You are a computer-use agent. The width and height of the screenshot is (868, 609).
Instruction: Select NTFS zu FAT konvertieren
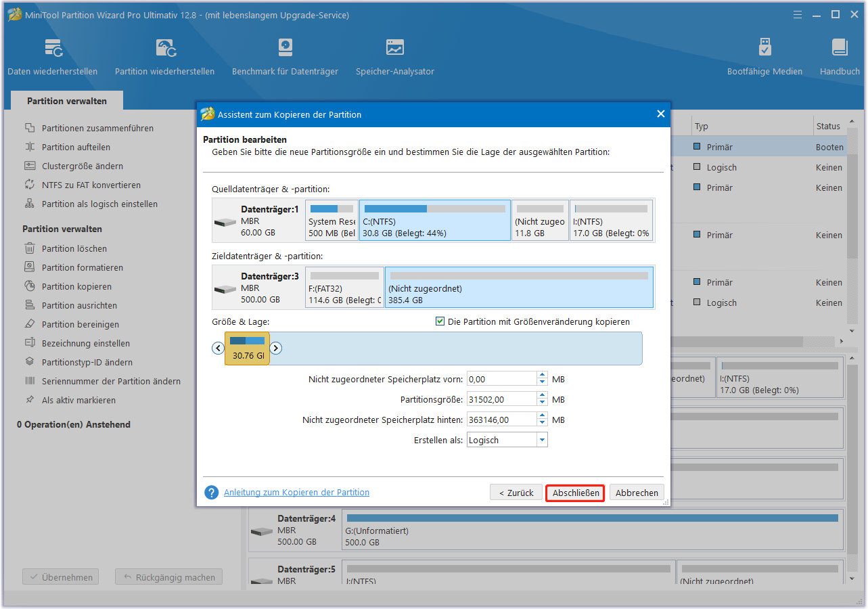coord(91,185)
